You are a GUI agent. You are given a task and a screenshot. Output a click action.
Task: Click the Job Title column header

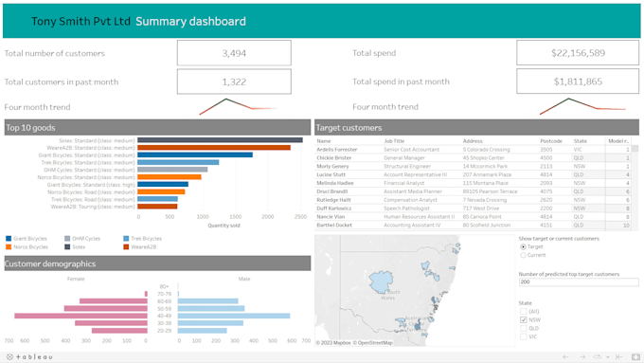pos(394,141)
